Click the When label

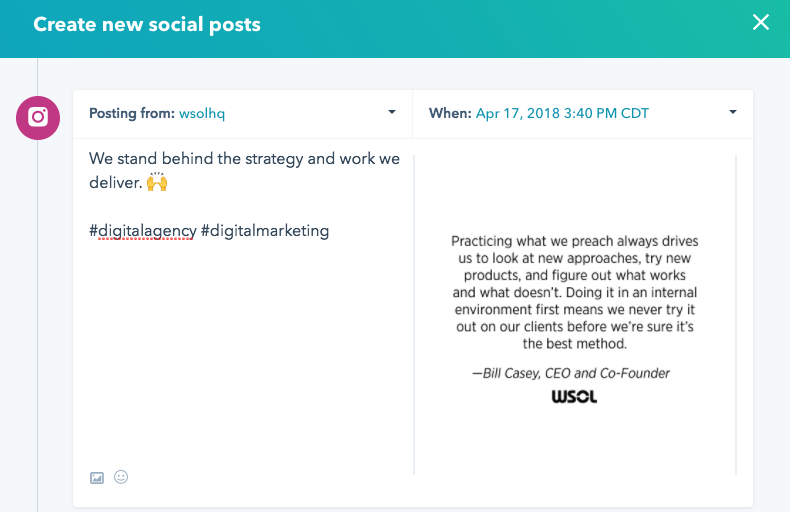[x=450, y=113]
